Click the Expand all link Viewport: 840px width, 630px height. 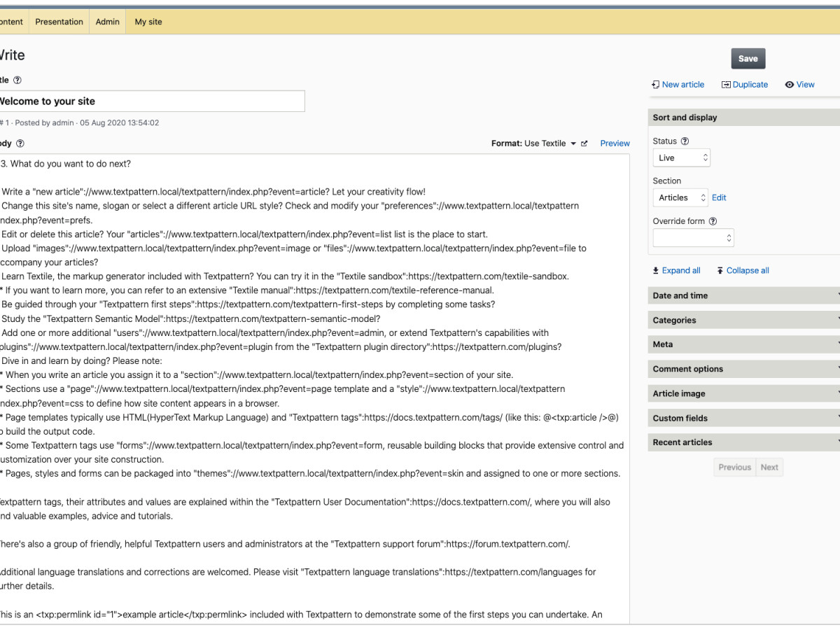[x=675, y=271]
